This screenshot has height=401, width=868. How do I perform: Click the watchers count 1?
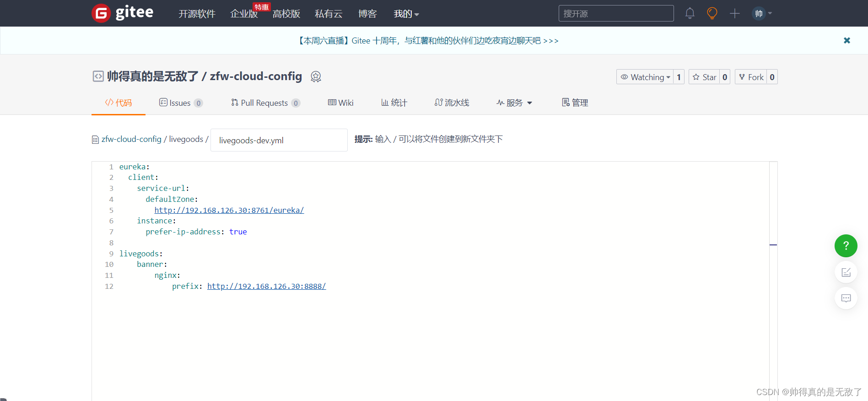coord(679,77)
